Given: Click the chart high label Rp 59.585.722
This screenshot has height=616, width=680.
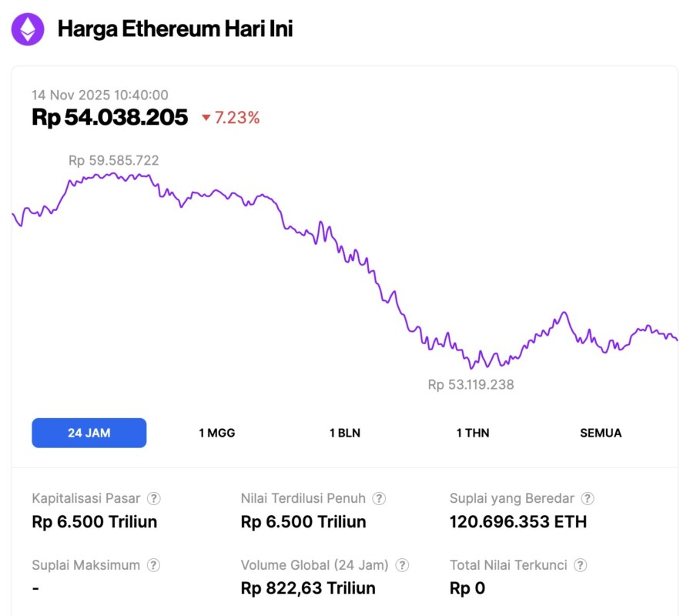Looking at the screenshot, I should 113,160.
